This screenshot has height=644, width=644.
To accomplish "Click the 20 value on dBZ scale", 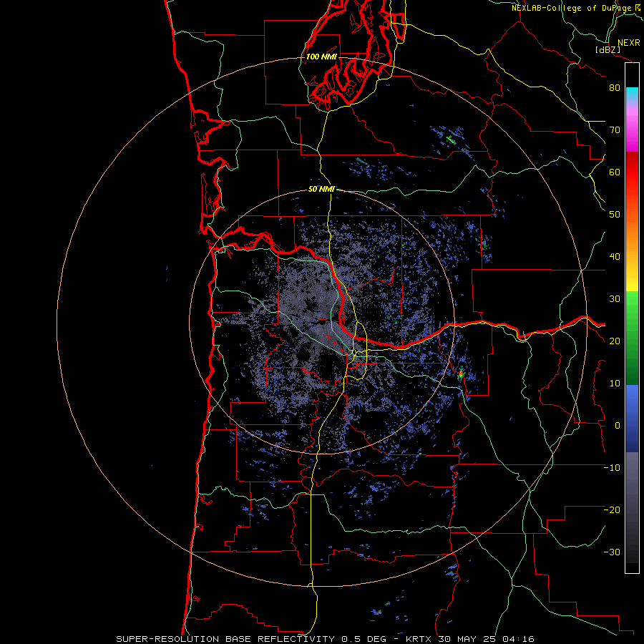I will [615, 341].
